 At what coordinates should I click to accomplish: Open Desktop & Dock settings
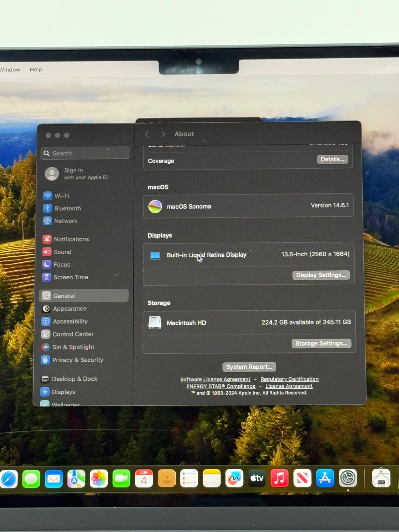[x=69, y=379]
